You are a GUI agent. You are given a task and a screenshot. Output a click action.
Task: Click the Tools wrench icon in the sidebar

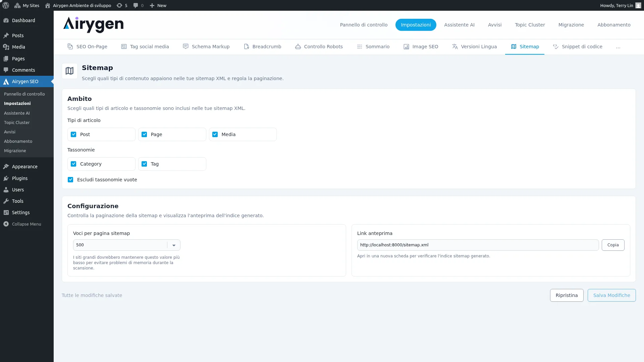click(6, 201)
